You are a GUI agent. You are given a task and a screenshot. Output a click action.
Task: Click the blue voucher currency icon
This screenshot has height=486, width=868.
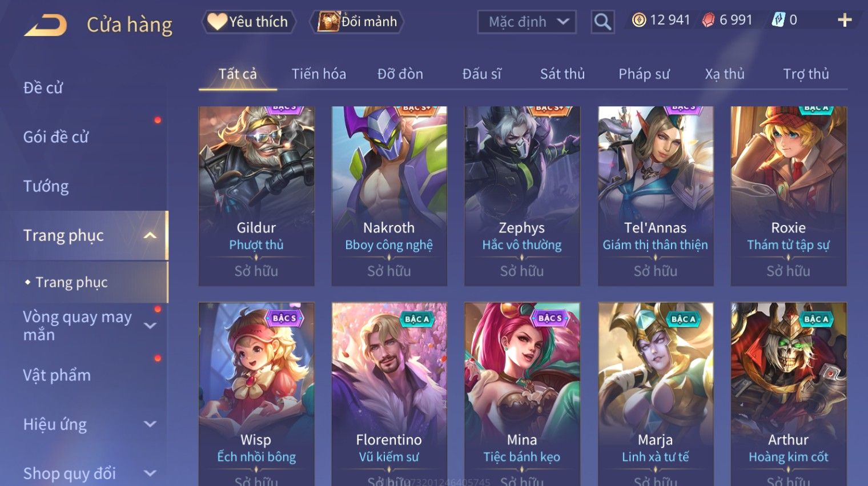(778, 20)
